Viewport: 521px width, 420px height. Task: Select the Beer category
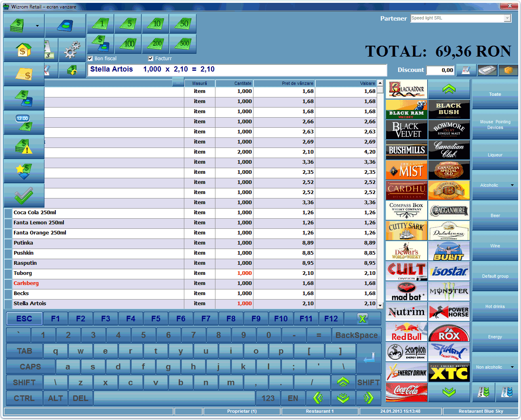(495, 215)
